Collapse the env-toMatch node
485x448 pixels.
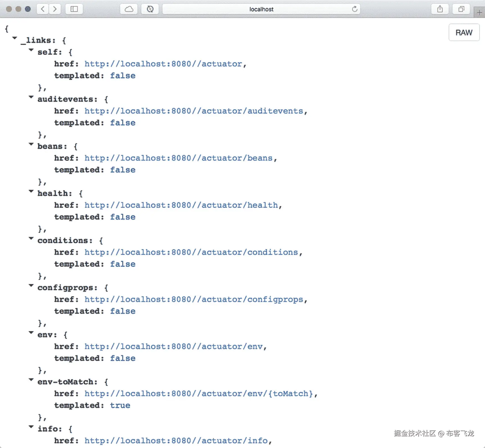click(31, 380)
